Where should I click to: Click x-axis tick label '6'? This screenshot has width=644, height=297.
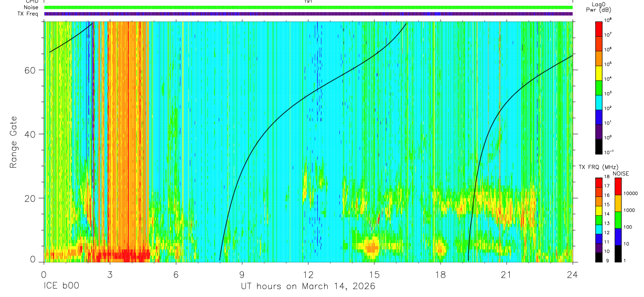pos(176,274)
